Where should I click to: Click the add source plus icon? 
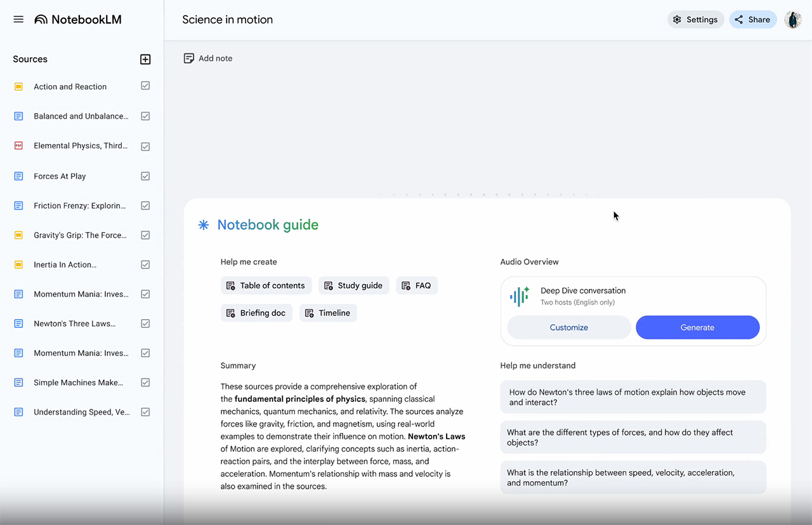145,59
